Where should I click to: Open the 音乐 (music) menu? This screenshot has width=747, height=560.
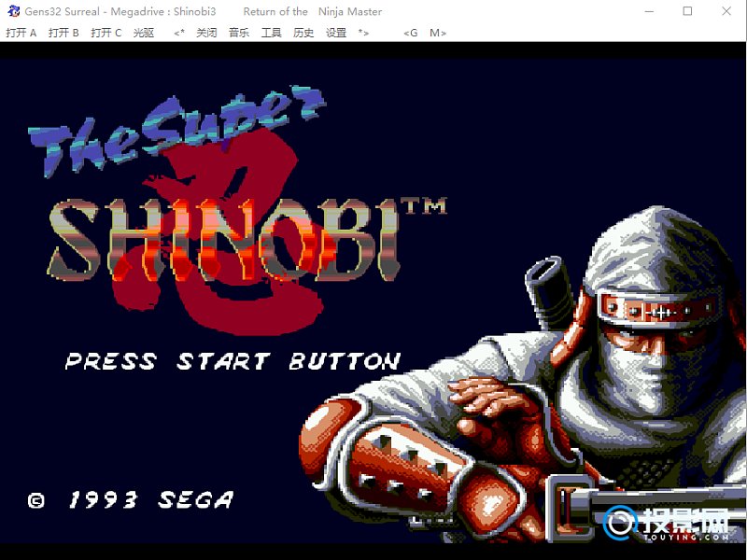click(239, 33)
